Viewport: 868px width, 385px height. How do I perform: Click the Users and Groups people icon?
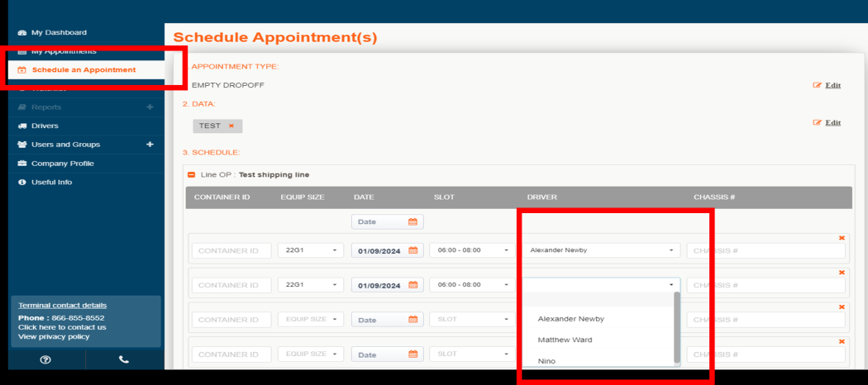click(x=22, y=145)
